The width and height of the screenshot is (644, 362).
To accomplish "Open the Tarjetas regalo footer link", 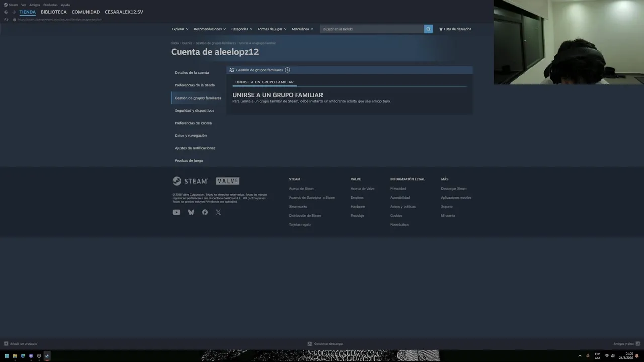I will click(x=300, y=225).
